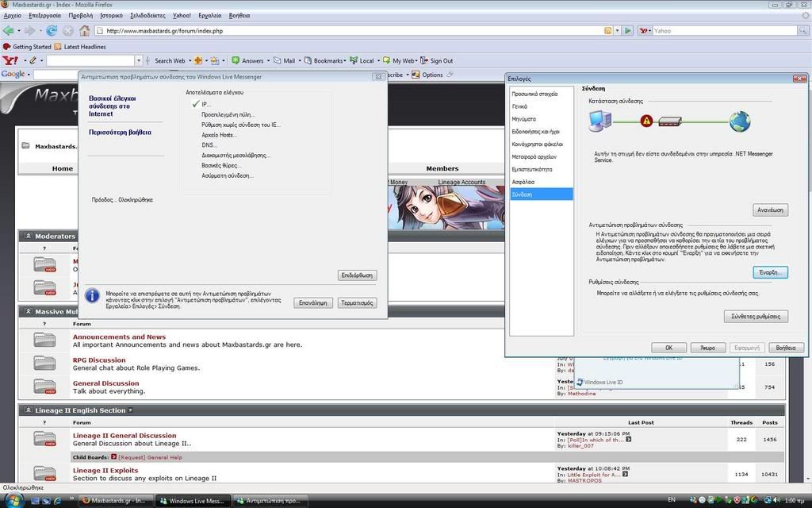Click the green Go arrow beside address bar
Viewport: 812px width, 508px height.
(x=628, y=31)
